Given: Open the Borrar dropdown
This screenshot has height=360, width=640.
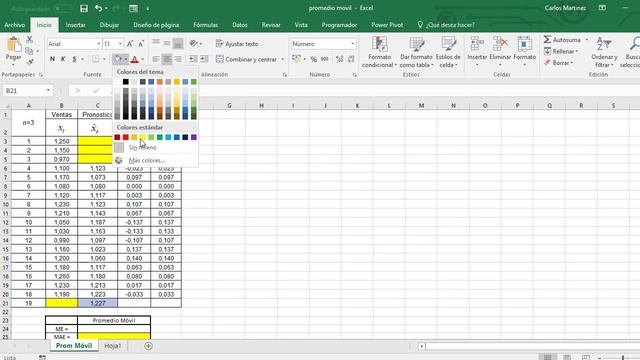Looking at the screenshot, I should pos(559,63).
